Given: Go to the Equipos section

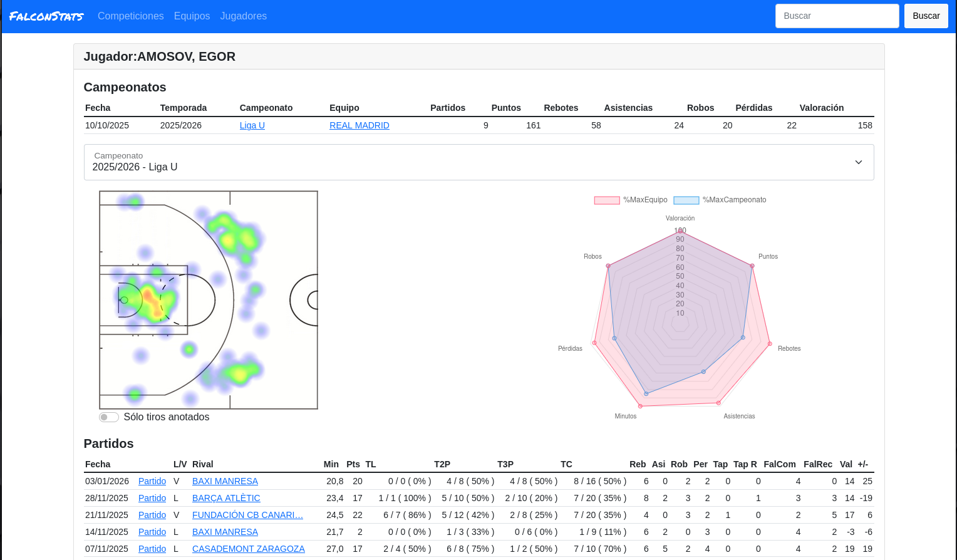Looking at the screenshot, I should click(192, 16).
